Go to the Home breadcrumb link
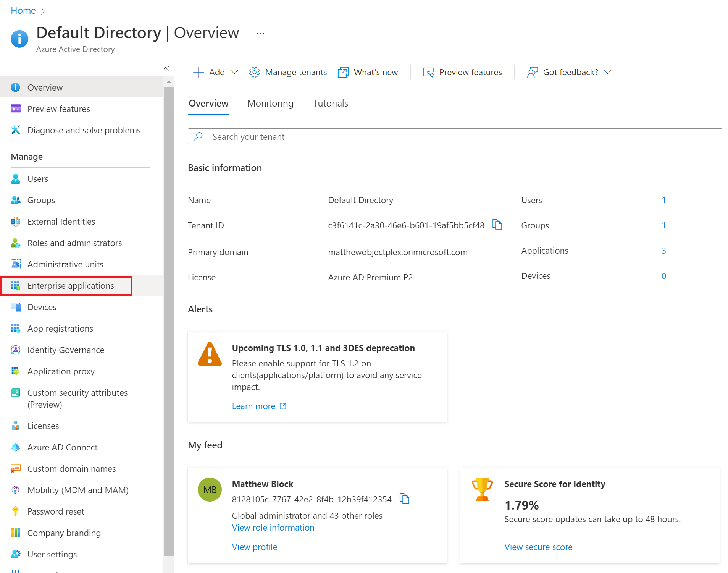The image size is (728, 573). pyautogui.click(x=23, y=11)
